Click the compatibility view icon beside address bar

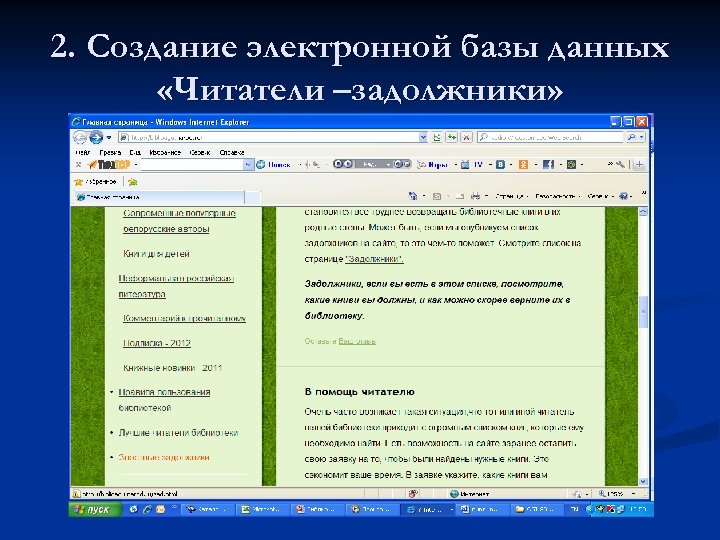click(x=437, y=137)
